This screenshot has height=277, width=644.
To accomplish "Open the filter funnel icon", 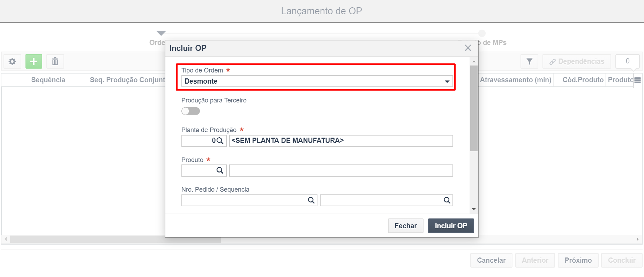I will point(529,61).
